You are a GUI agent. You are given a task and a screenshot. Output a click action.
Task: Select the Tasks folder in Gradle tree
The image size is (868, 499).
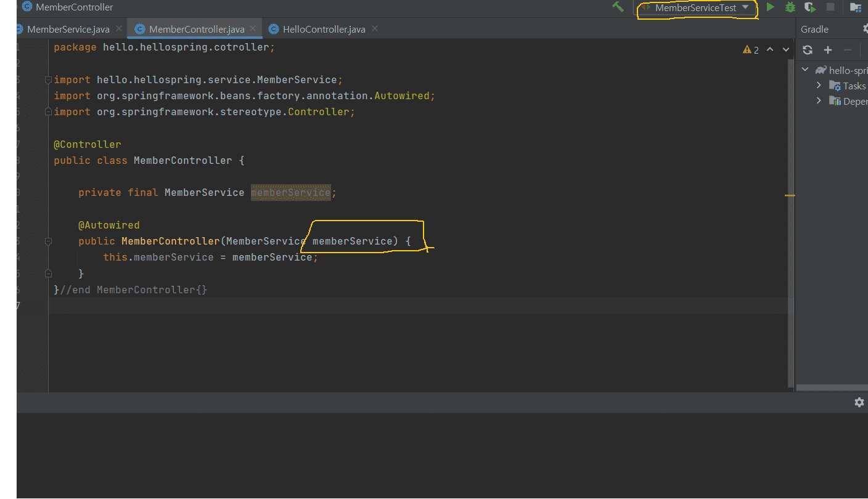(x=848, y=86)
